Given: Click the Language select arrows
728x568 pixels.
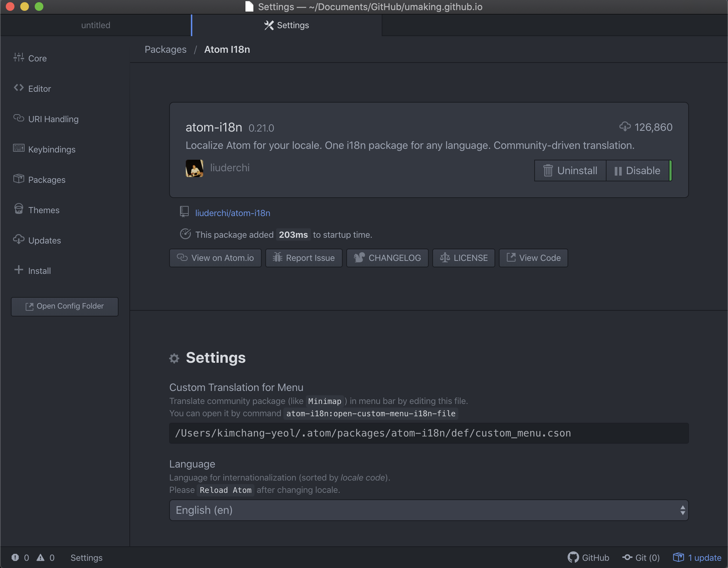Looking at the screenshot, I should (x=682, y=510).
